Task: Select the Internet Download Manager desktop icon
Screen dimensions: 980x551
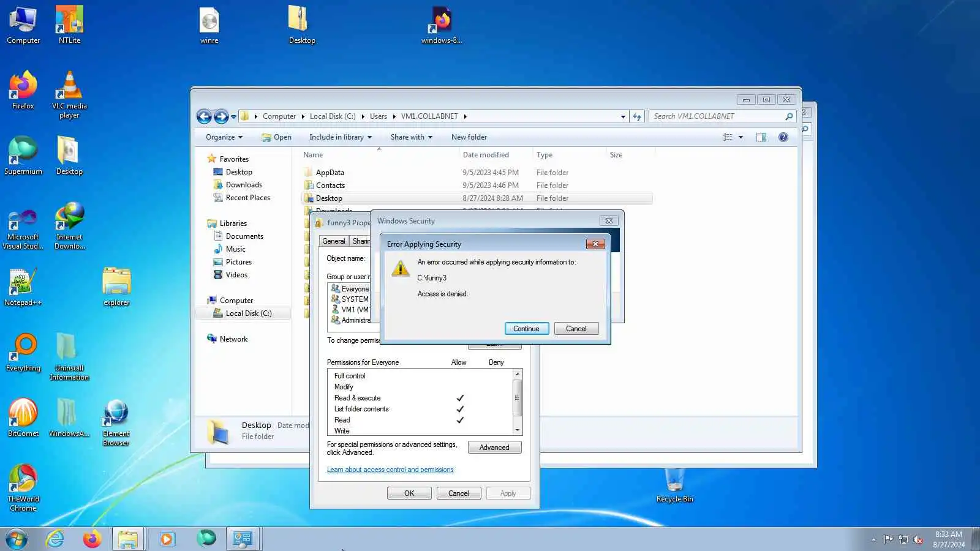Action: pos(69,225)
